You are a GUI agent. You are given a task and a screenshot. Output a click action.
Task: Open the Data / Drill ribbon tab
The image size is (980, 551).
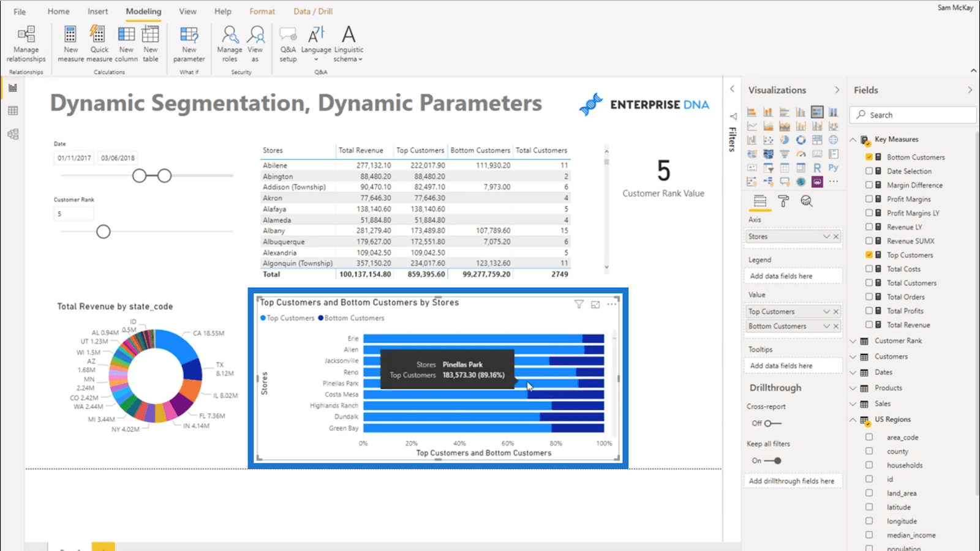[313, 12]
